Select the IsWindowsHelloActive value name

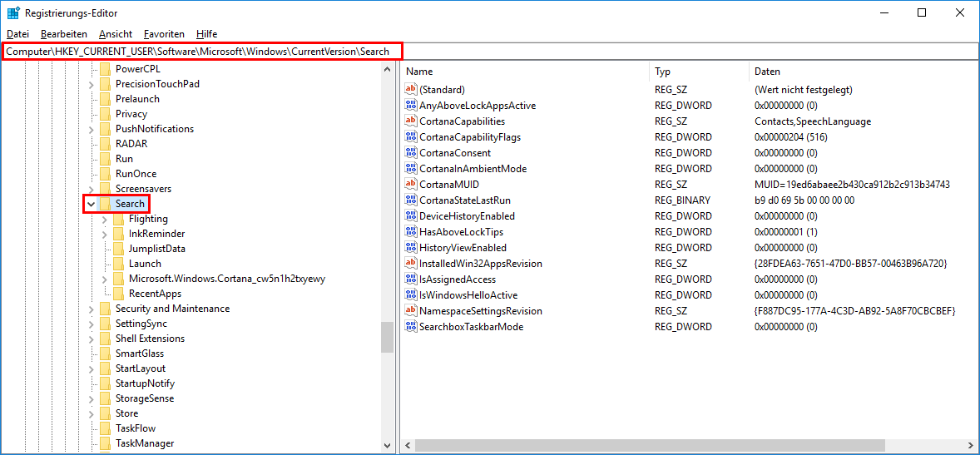[x=468, y=295]
